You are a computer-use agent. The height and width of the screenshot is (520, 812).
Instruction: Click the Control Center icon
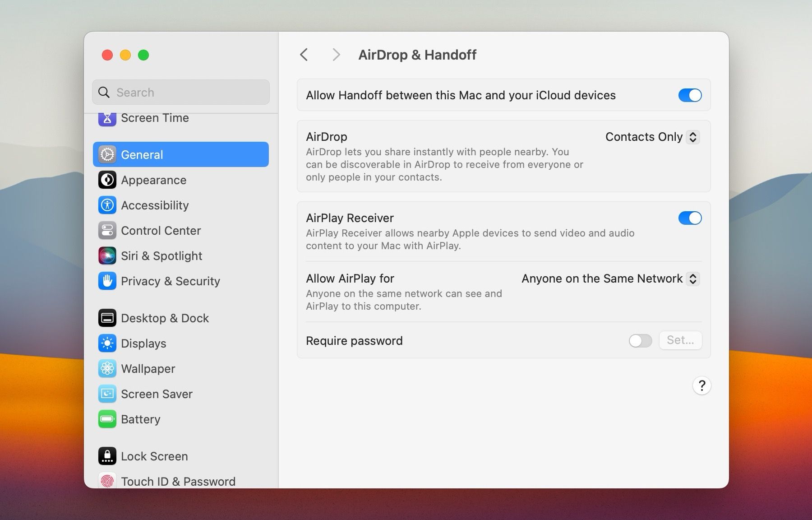coord(107,230)
